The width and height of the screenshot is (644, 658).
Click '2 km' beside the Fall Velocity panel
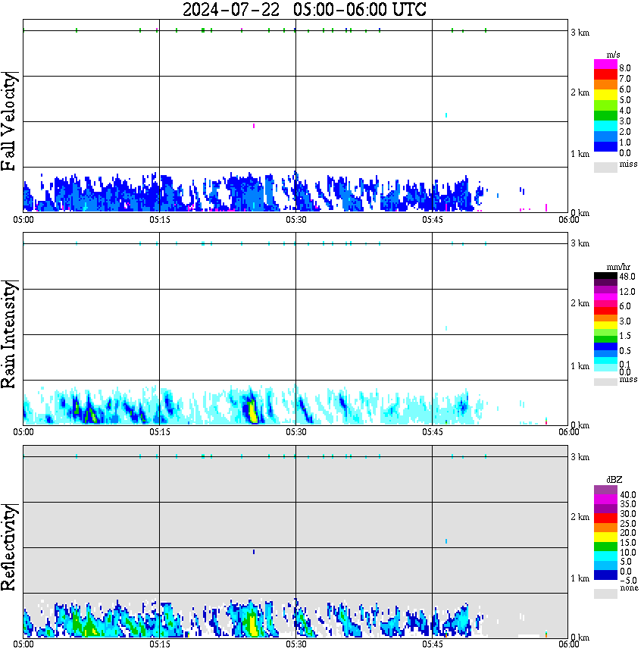click(x=580, y=92)
